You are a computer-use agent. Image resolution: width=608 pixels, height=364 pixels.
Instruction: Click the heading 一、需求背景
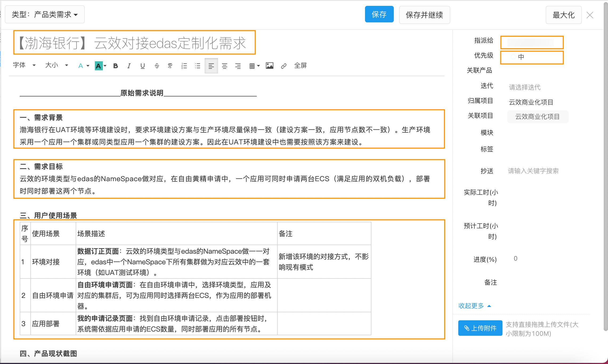click(41, 118)
